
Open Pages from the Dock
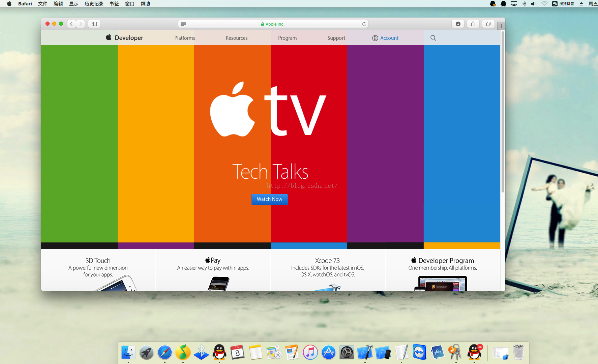tap(292, 353)
